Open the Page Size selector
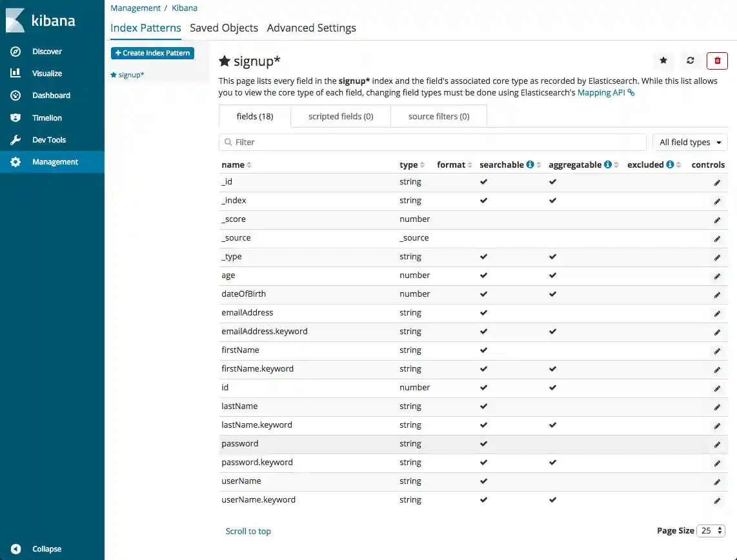Screen dimensions: 737x560 click(x=711, y=530)
